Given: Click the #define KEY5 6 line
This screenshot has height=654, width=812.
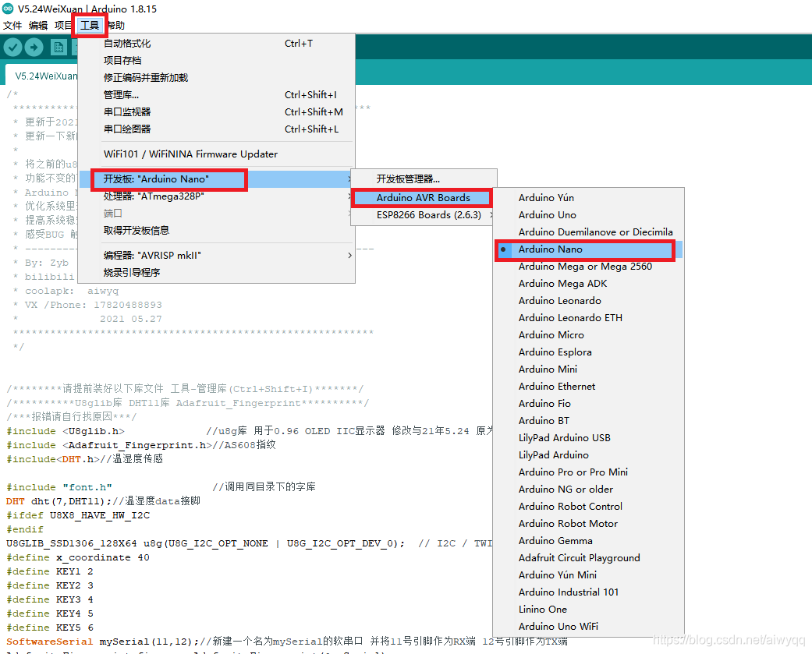Looking at the screenshot, I should coord(50,627).
